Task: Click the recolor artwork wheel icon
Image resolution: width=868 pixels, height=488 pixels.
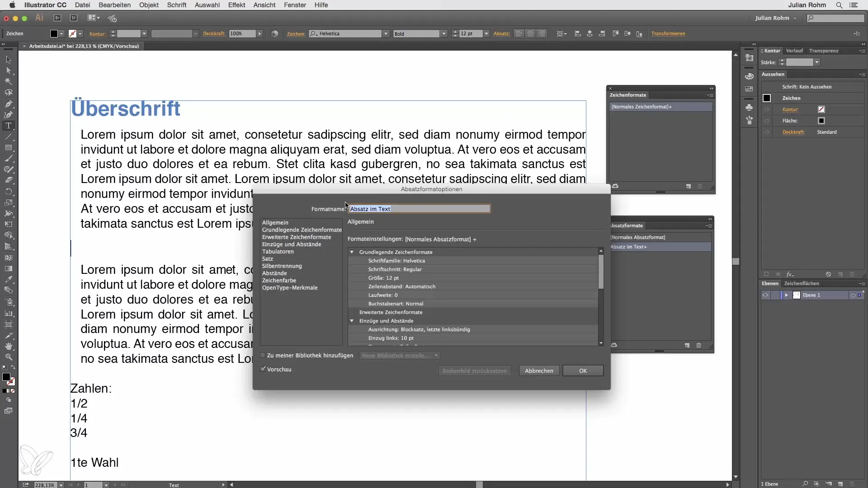Action: pos(275,34)
